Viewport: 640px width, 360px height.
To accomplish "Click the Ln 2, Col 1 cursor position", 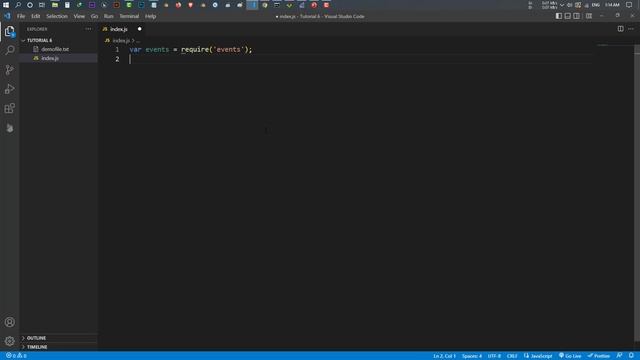I will click(444, 356).
